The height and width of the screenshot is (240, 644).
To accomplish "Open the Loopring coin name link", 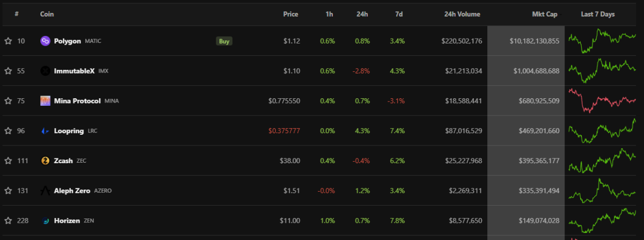I will point(69,130).
